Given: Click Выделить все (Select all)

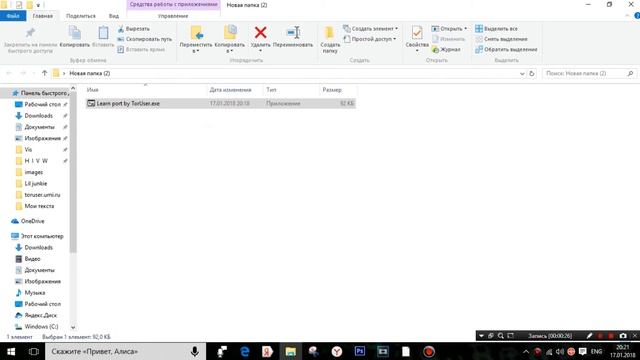Looking at the screenshot, I should [496, 29].
